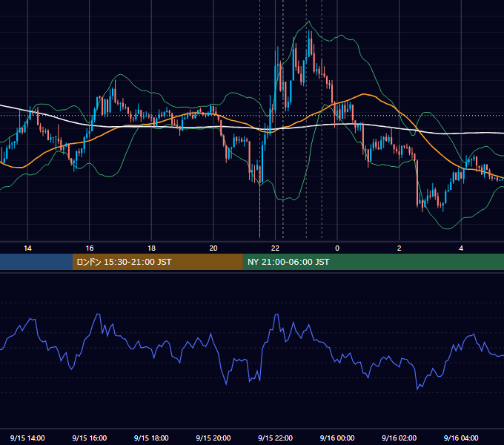Click the 9/15 16:00 date label
Image resolution: width=504 pixels, height=445 pixels.
(x=90, y=438)
